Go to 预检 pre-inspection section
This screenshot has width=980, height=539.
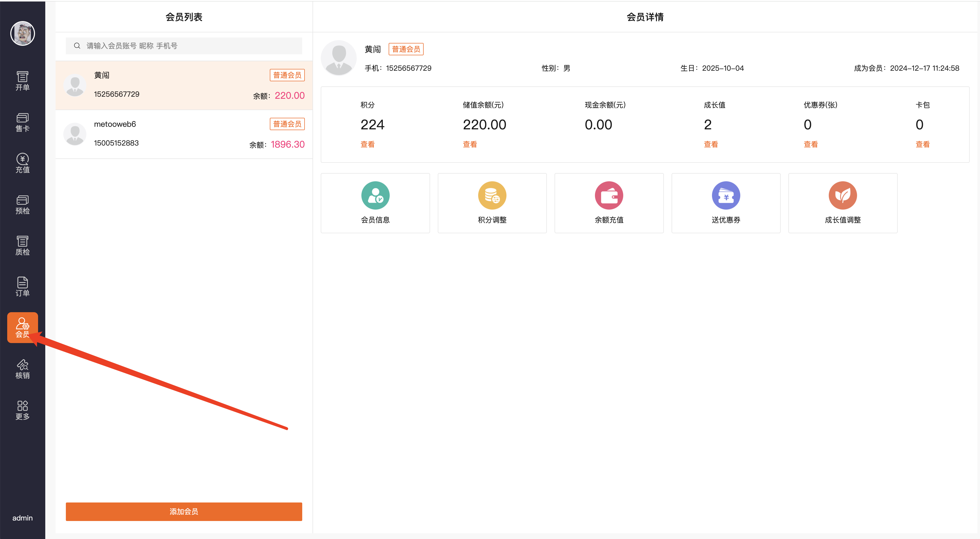click(x=22, y=204)
